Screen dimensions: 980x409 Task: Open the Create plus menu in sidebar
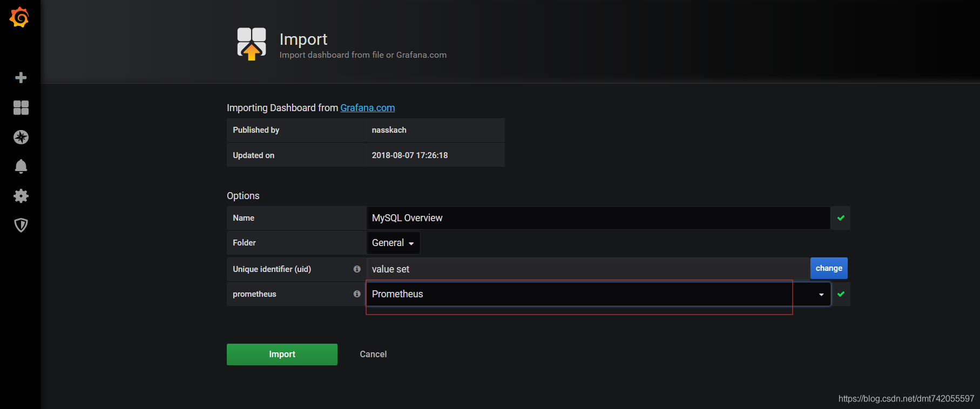click(21, 78)
